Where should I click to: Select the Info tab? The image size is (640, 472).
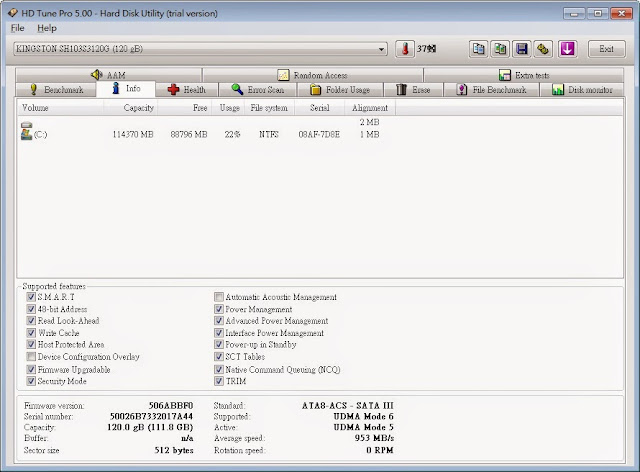point(126,89)
